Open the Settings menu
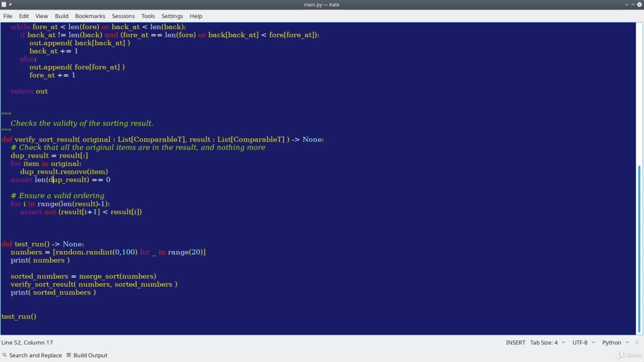This screenshot has width=644, height=362. coord(172,16)
